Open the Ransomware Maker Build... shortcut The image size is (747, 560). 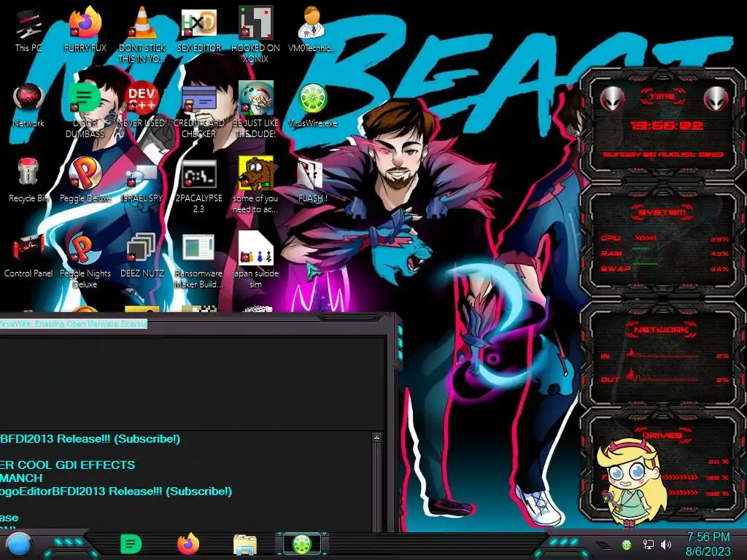click(x=198, y=260)
